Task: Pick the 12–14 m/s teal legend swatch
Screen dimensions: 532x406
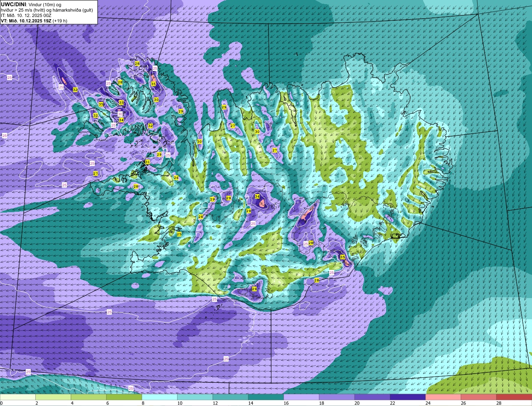Action: (231, 397)
